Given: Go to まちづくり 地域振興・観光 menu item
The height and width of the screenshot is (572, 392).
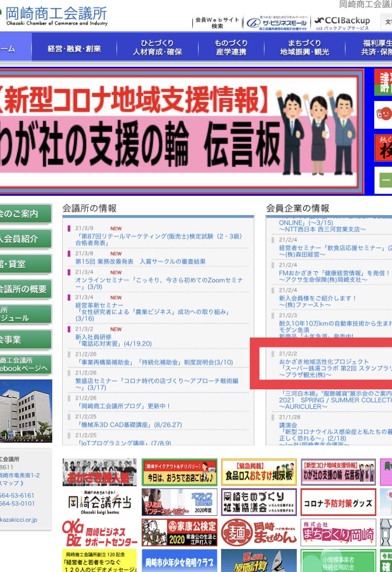Looking at the screenshot, I should click(x=304, y=48).
